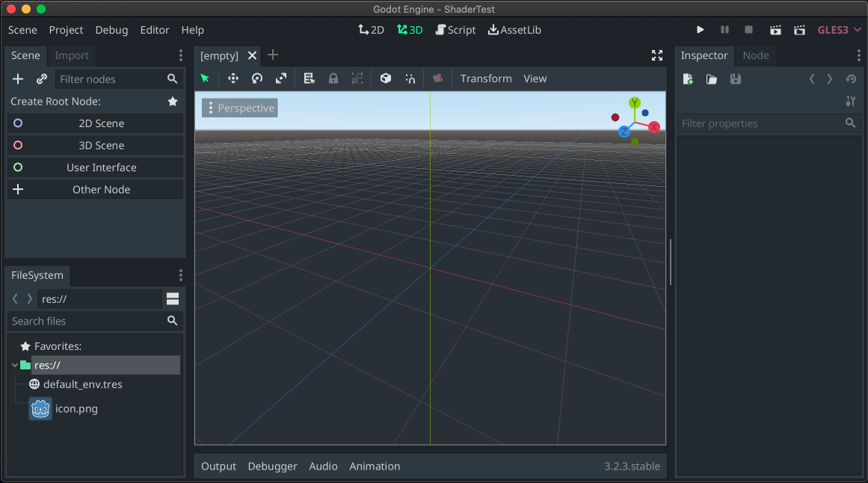
Task: Go to previous edited object in Inspector
Action: click(812, 79)
